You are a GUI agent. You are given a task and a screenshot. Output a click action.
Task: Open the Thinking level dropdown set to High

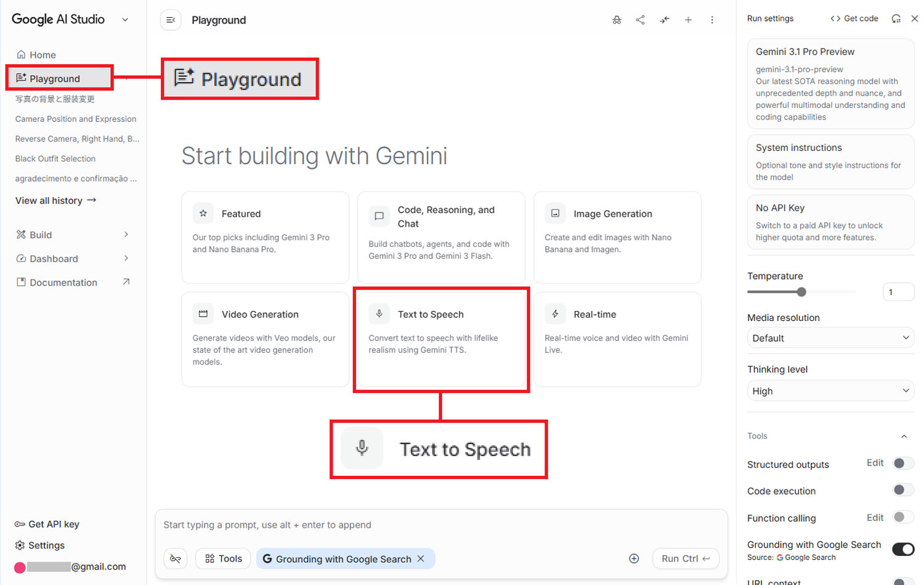(x=830, y=390)
